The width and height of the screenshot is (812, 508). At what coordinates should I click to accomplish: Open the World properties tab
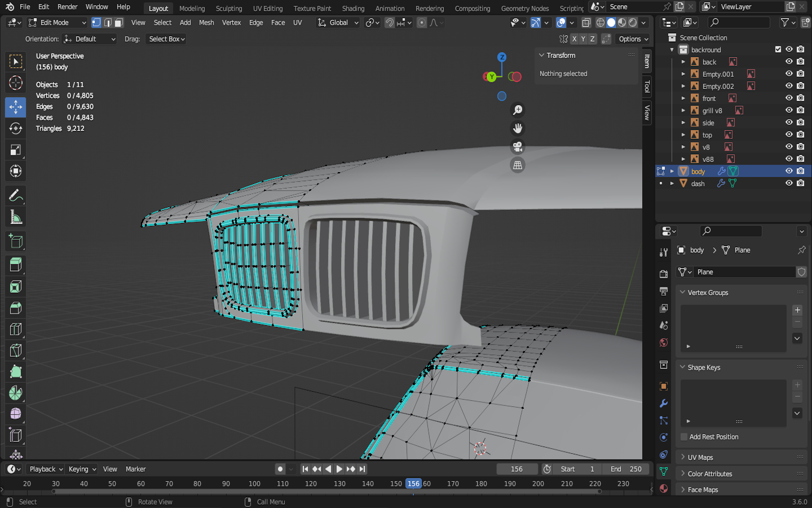(x=664, y=343)
